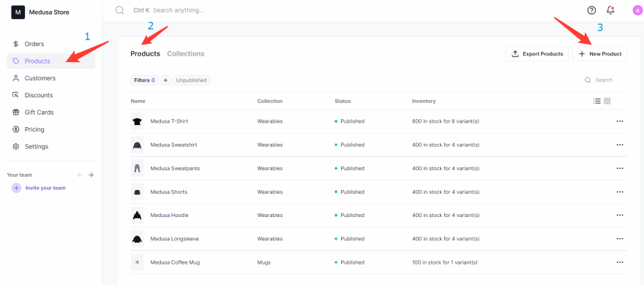Click the Medusa Store logo icon
644x285 pixels.
coord(18,12)
